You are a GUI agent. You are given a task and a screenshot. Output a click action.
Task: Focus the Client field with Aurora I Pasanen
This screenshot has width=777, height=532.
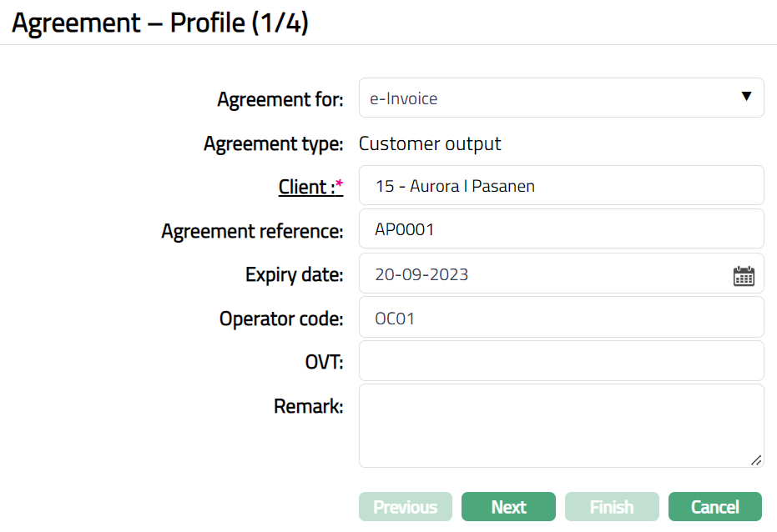[x=561, y=186]
